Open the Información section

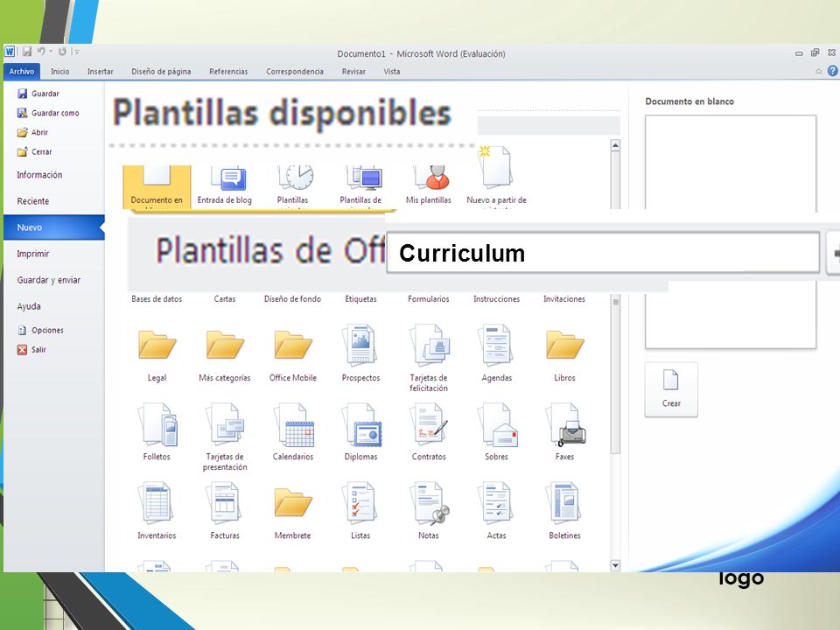pos(39,175)
